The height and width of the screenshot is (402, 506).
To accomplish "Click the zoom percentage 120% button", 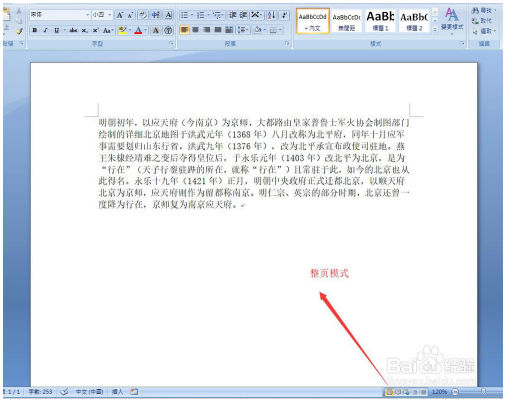I will (439, 392).
